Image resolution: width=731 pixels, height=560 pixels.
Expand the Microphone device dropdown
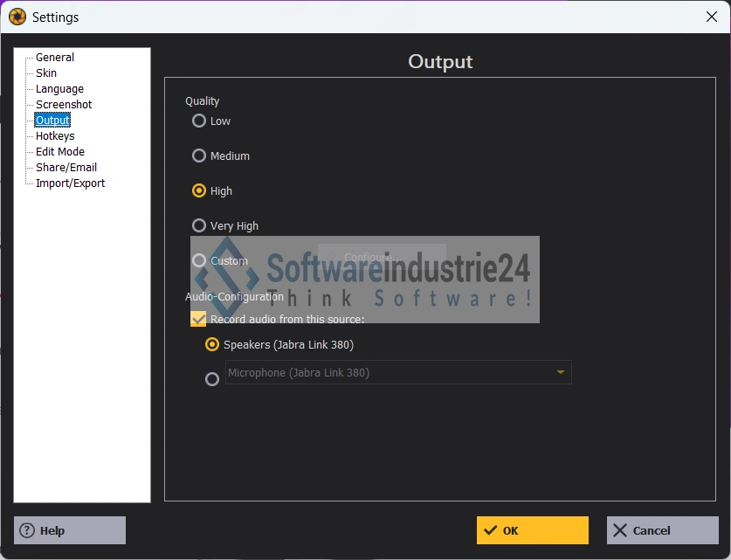click(560, 373)
